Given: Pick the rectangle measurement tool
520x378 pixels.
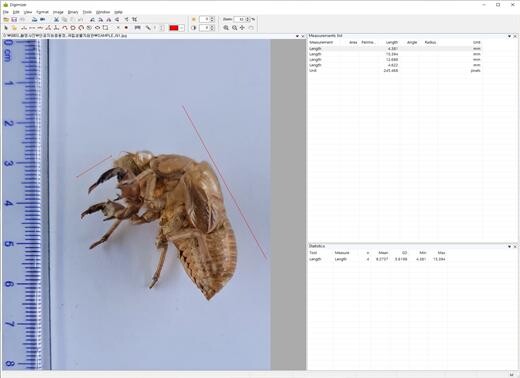Looking at the screenshot, I should click(105, 28).
